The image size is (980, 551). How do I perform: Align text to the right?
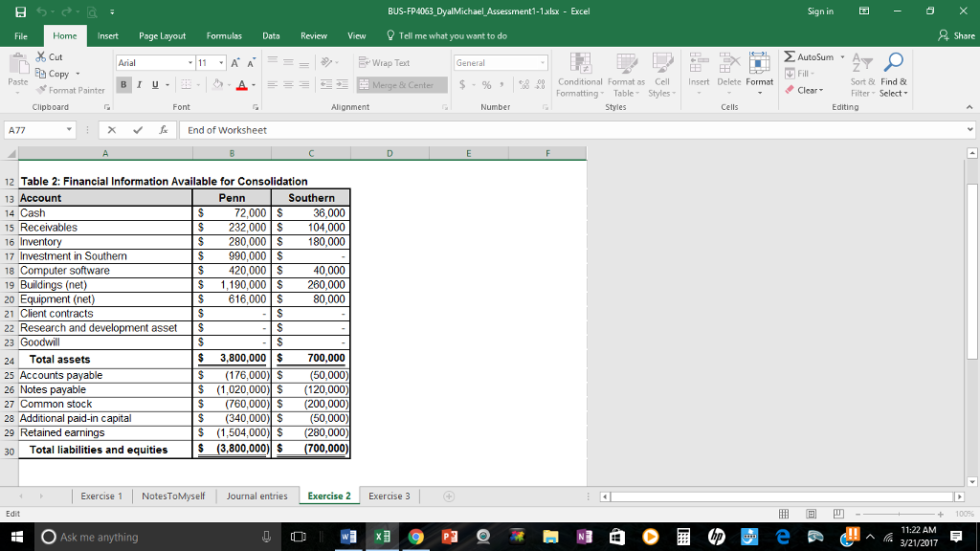(x=303, y=84)
